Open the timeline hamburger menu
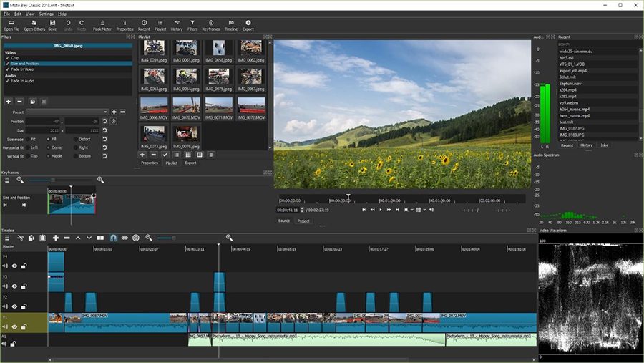 (x=7, y=238)
